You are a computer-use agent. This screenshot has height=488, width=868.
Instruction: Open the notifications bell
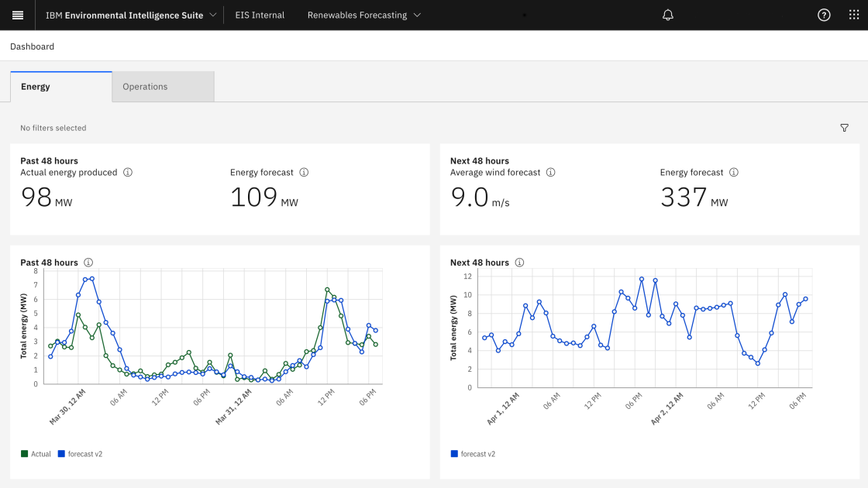coord(667,15)
